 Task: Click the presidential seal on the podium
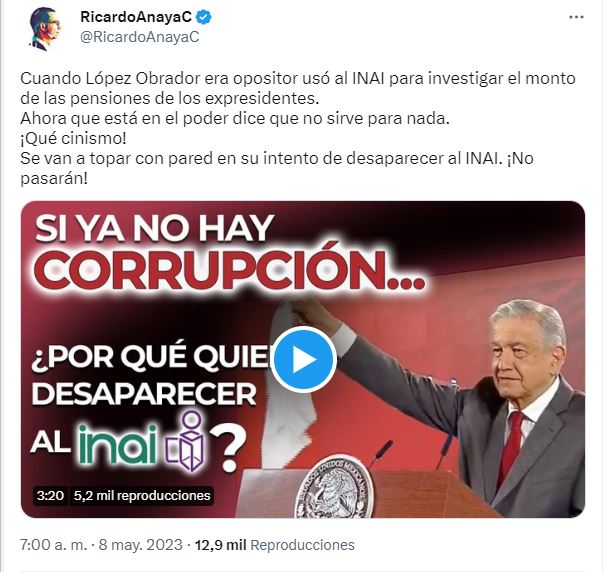coord(333,487)
